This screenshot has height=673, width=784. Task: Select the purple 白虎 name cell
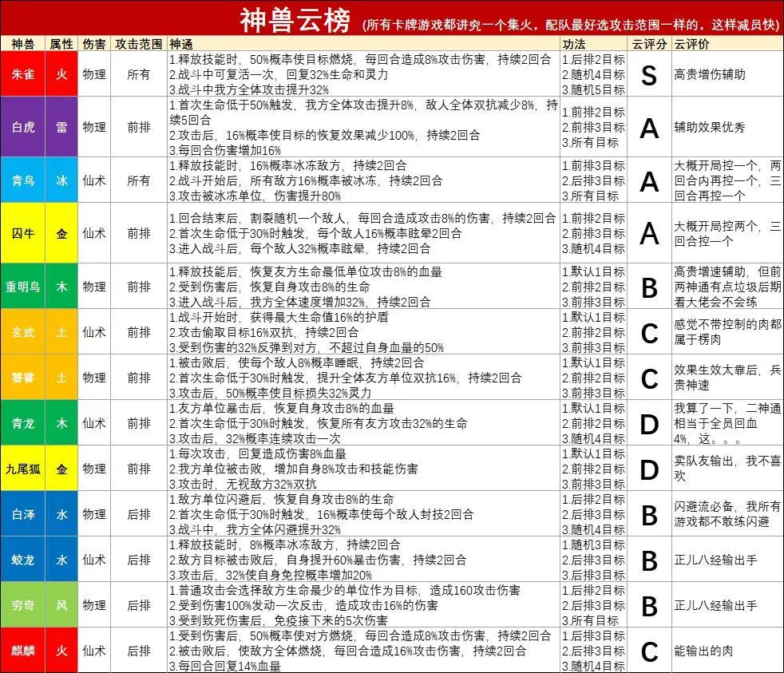pyautogui.click(x=22, y=127)
